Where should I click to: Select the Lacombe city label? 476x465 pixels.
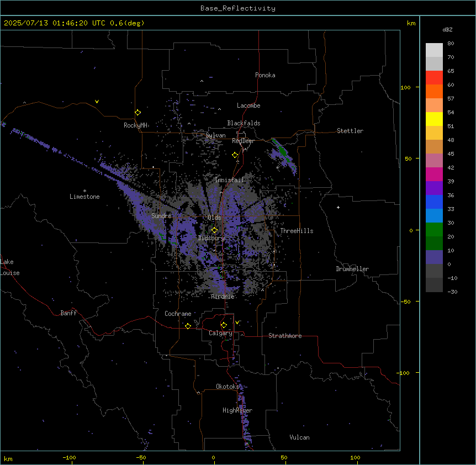tap(248, 105)
